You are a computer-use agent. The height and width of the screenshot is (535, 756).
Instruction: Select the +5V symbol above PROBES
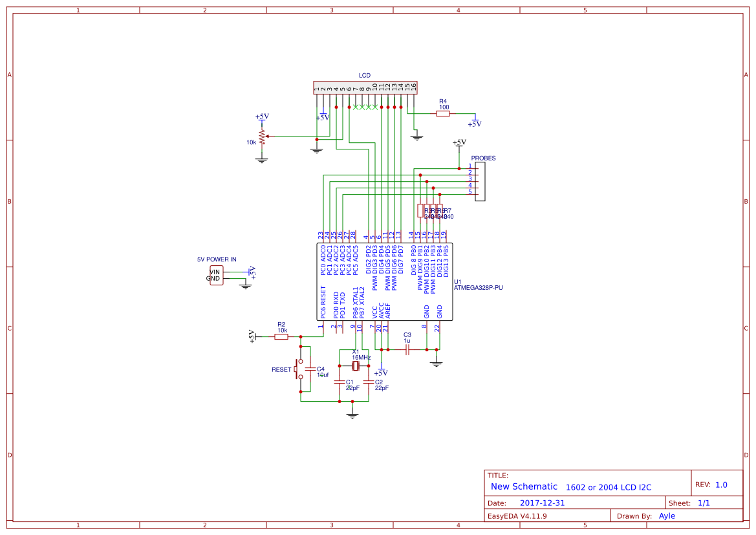[x=459, y=143]
